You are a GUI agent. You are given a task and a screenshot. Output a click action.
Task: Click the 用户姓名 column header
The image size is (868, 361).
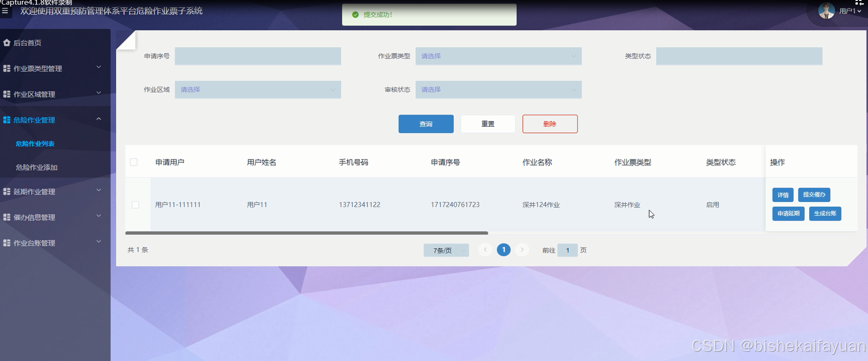(261, 162)
